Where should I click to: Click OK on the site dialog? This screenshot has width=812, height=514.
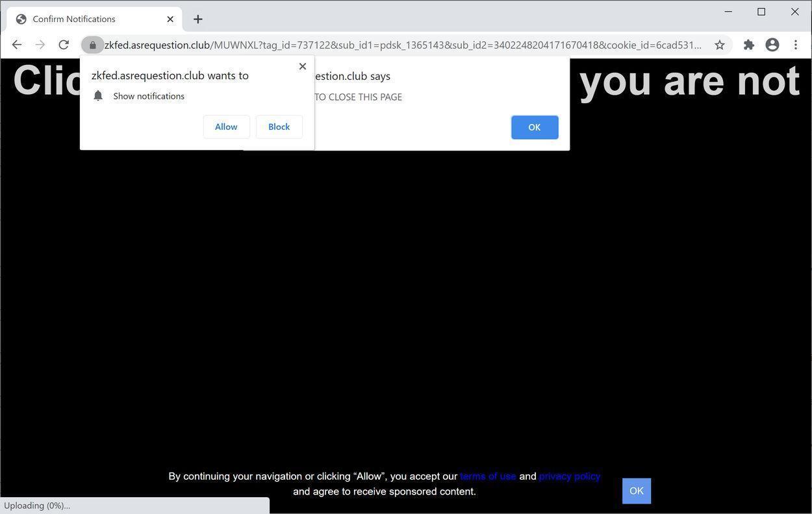534,127
